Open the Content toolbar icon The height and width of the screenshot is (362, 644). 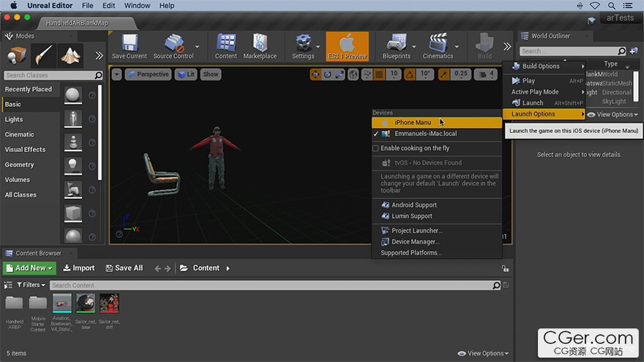(x=226, y=46)
